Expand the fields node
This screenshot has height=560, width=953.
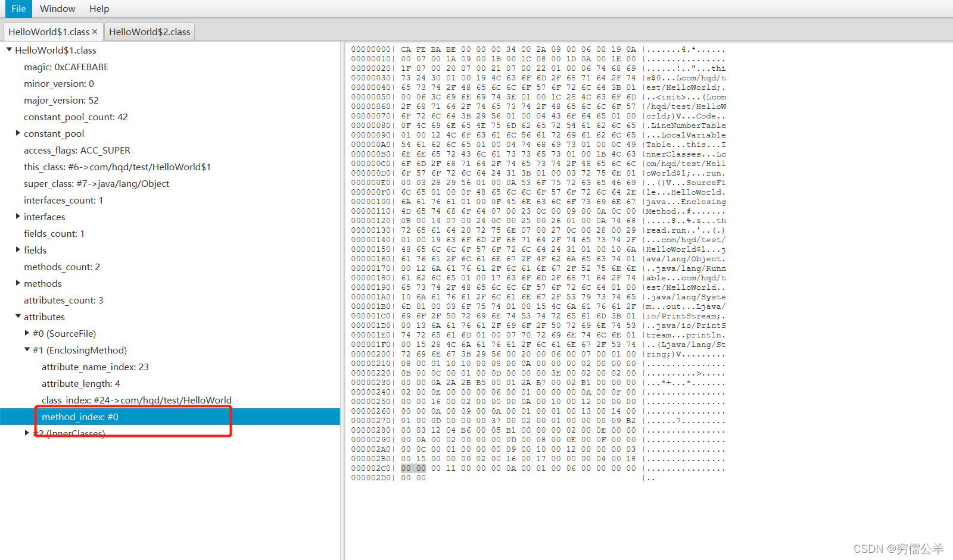pos(18,250)
